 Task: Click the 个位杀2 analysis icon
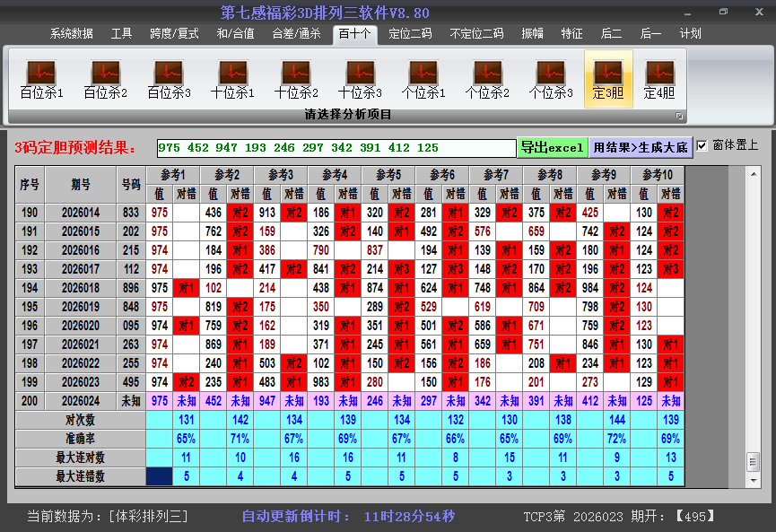(x=487, y=79)
